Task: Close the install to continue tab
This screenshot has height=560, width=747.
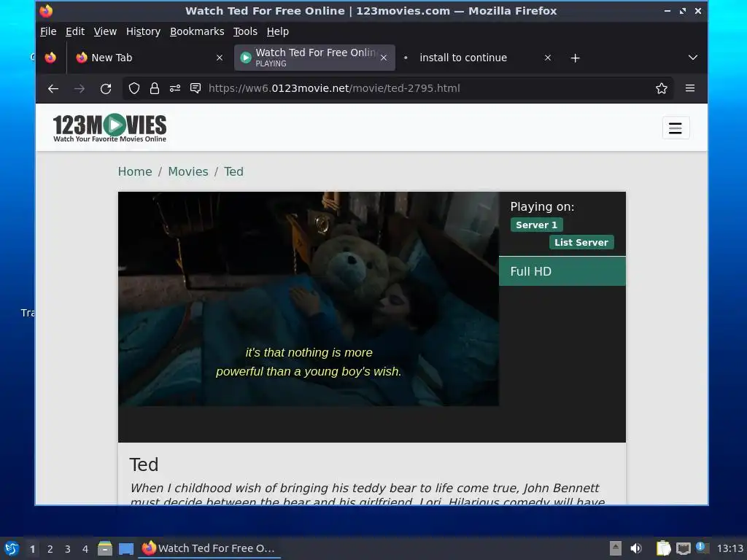Action: point(548,58)
